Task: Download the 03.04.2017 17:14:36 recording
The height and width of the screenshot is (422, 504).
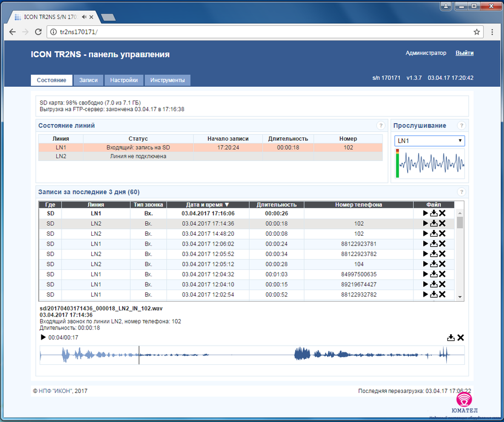Action: pos(434,224)
